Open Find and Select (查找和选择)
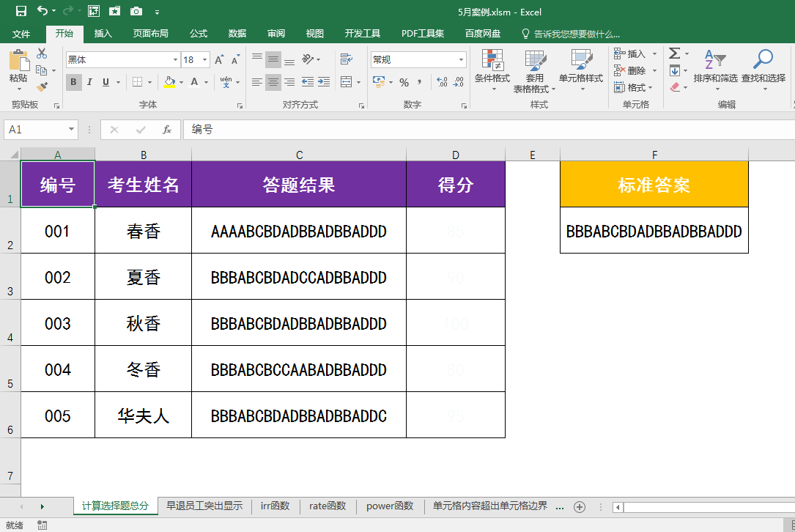 [763, 70]
